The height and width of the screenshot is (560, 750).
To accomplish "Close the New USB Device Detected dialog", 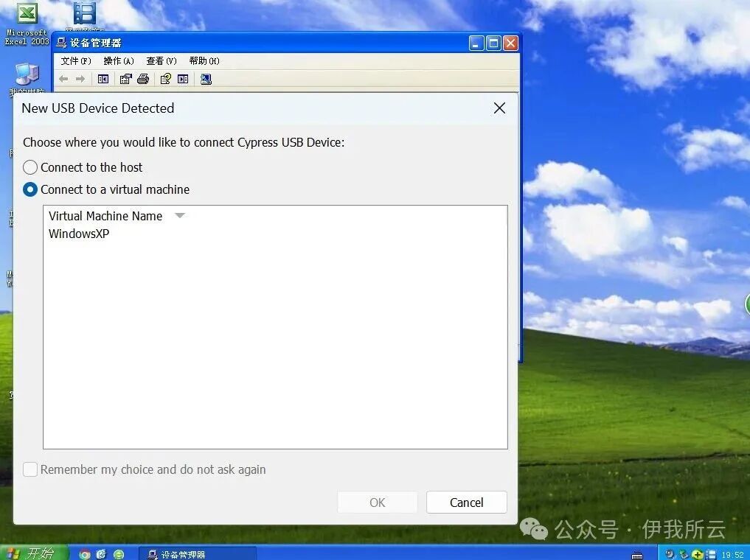I will tap(499, 108).
